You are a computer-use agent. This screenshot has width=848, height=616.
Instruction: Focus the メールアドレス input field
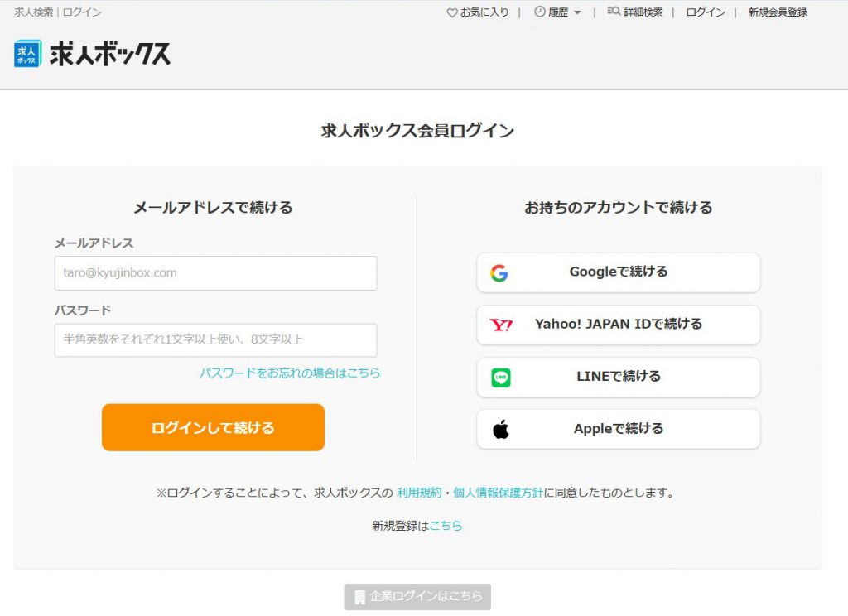[216, 273]
